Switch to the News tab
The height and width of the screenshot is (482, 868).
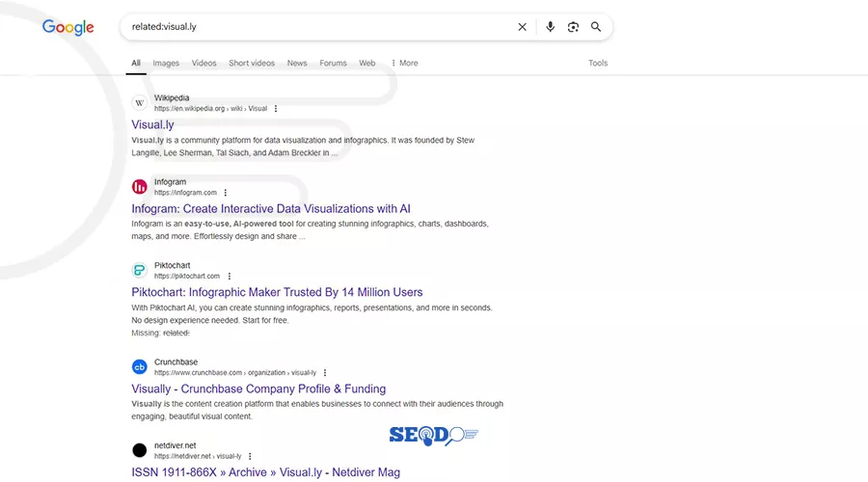click(297, 63)
